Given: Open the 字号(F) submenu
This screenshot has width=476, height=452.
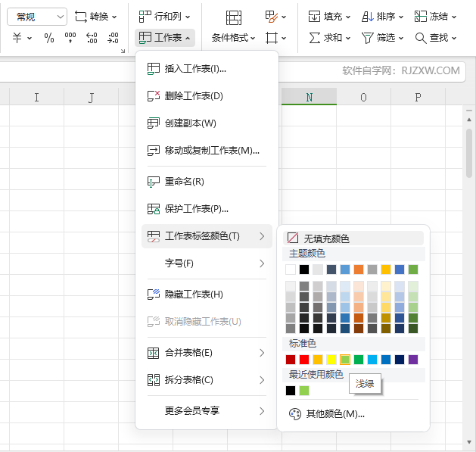Looking at the screenshot, I should click(207, 263).
